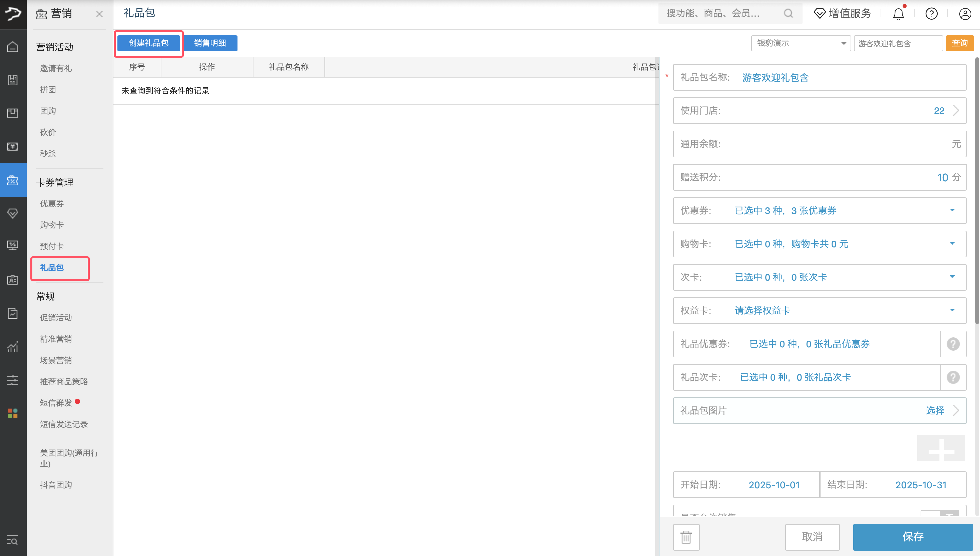The height and width of the screenshot is (556, 980).
Task: Click the home icon in the left sidebar
Action: [13, 47]
